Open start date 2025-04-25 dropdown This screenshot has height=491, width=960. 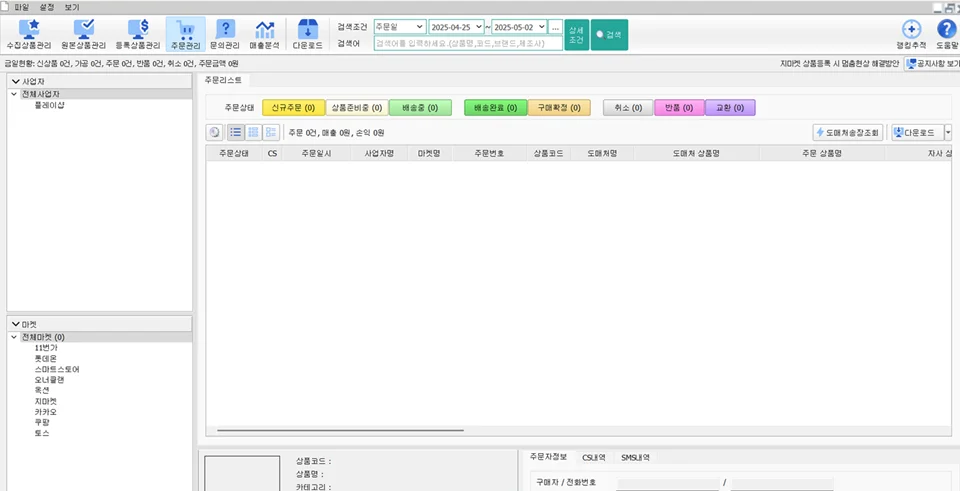457,28
